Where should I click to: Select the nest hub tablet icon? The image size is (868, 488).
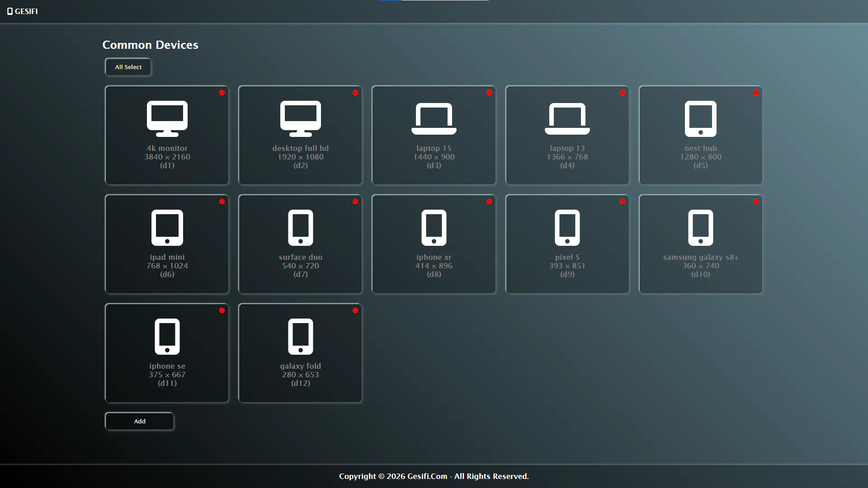click(x=700, y=119)
